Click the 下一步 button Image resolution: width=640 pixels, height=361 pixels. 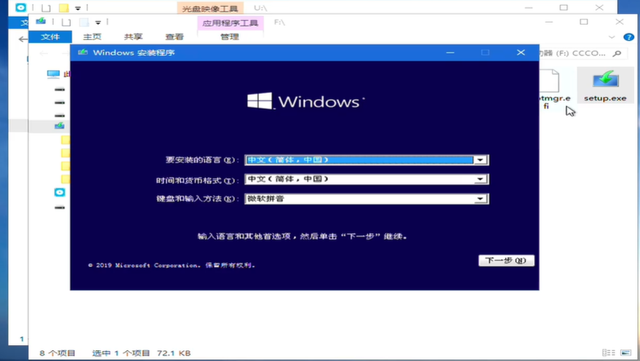(506, 261)
